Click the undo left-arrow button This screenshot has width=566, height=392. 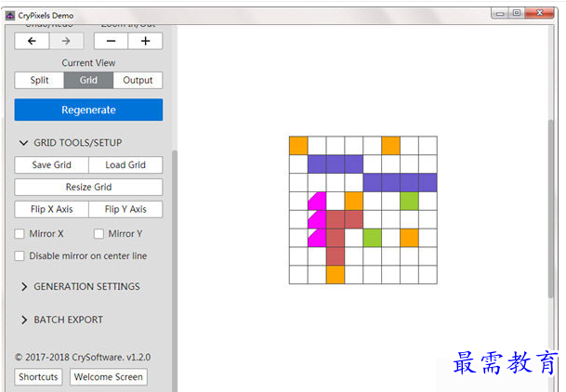tap(32, 41)
